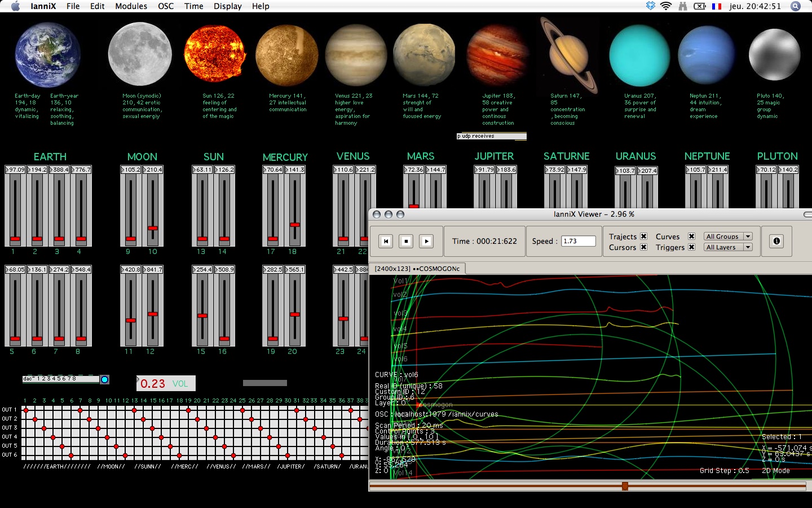The width and height of the screenshot is (812, 508).
Task: Click the menu bar clock 'jeu. 20:42:51'
Action: point(755,6)
